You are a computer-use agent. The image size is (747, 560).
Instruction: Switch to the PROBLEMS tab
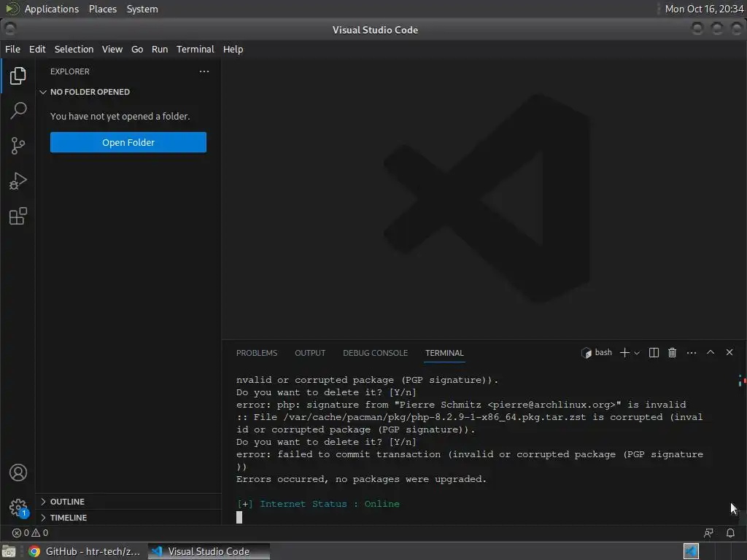257,353
